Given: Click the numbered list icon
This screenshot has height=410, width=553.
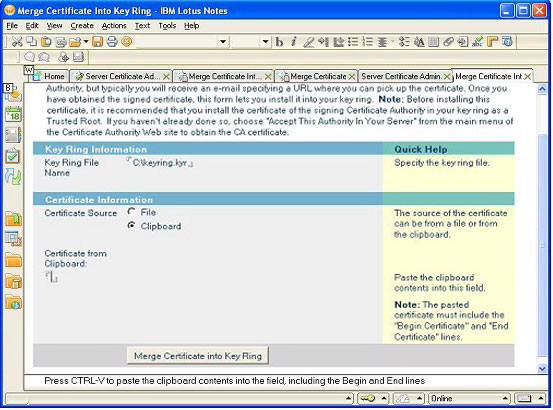Looking at the screenshot, I should [x=367, y=42].
